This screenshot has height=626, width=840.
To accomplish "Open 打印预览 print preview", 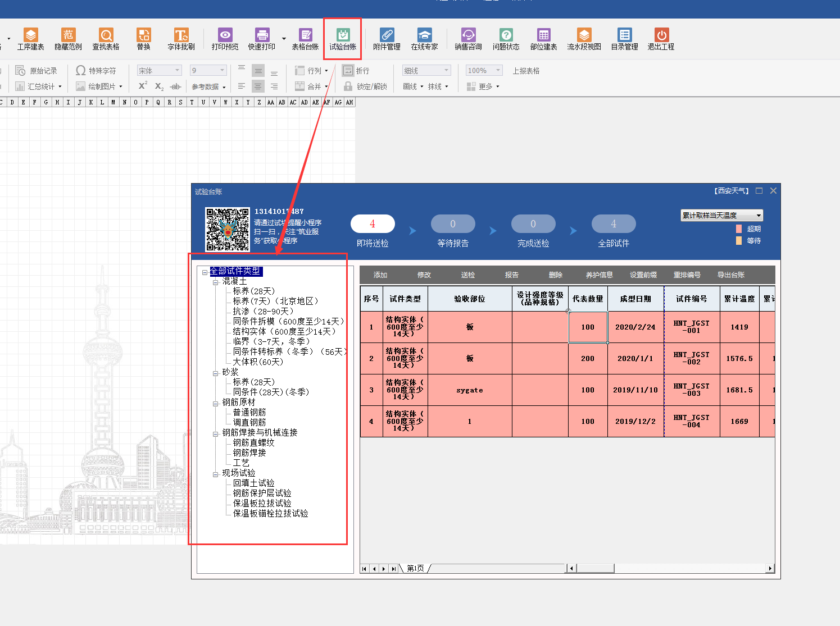I will coord(225,39).
